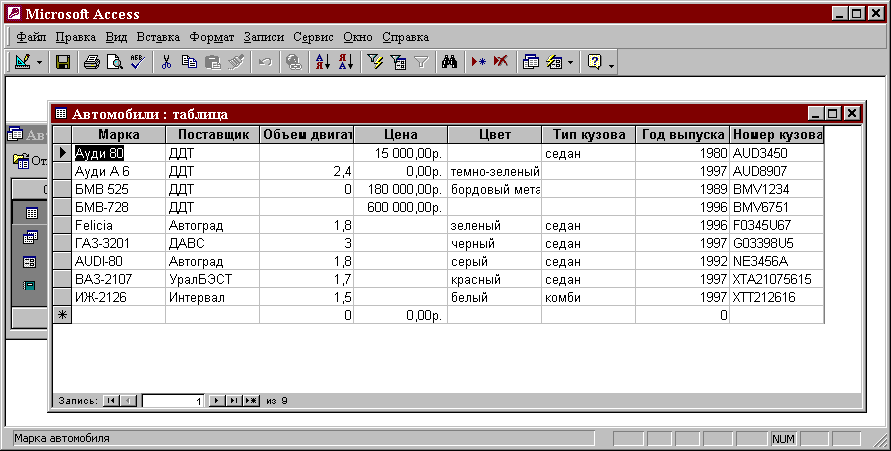Viewport: 891px width, 451px height.
Task: Add a new record with the toolbar arrow-asterisk icon
Action: [x=478, y=61]
